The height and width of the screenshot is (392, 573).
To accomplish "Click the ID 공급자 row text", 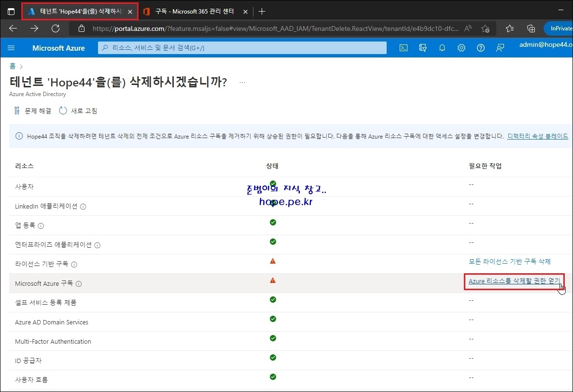I will coord(28,361).
